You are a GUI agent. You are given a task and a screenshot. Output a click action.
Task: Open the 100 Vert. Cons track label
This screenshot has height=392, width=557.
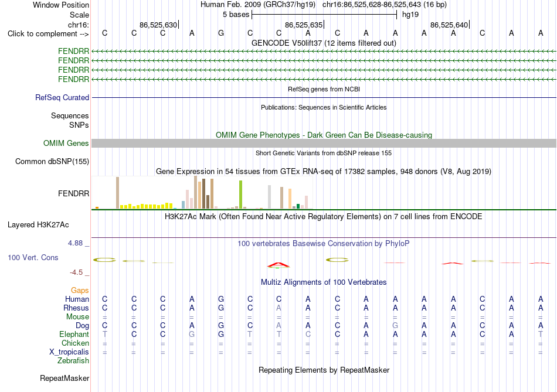coord(33,257)
